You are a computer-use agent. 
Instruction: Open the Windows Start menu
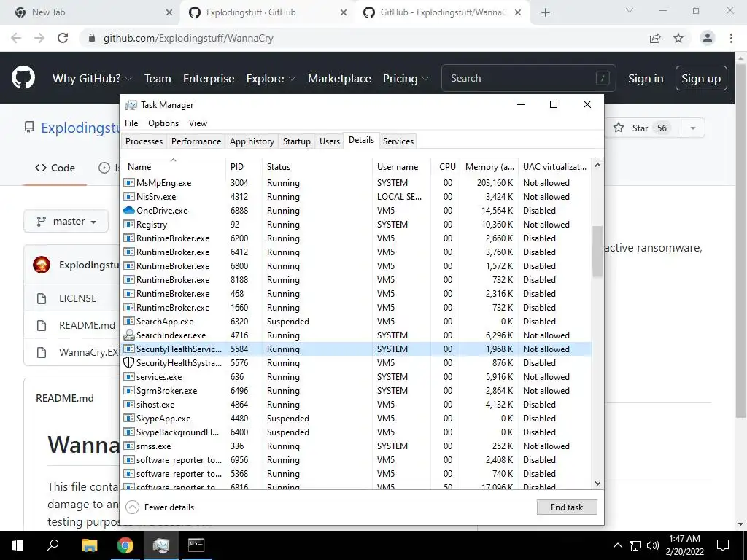click(18, 545)
